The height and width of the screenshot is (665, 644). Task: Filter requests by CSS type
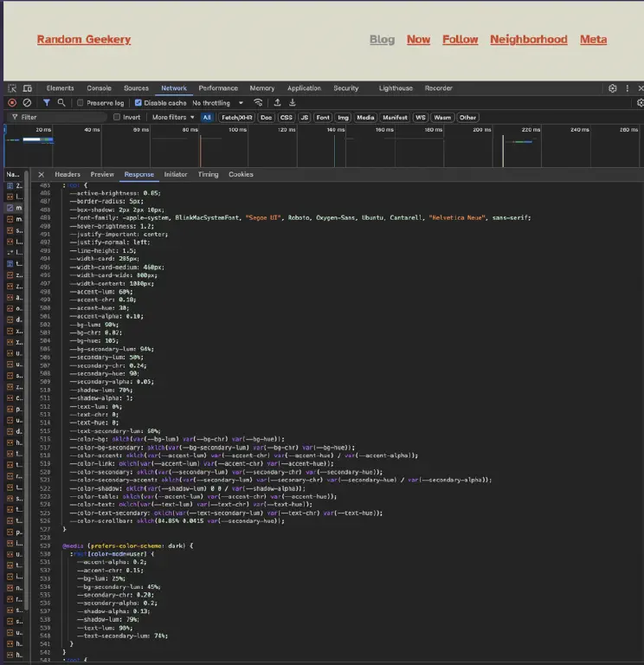[287, 118]
